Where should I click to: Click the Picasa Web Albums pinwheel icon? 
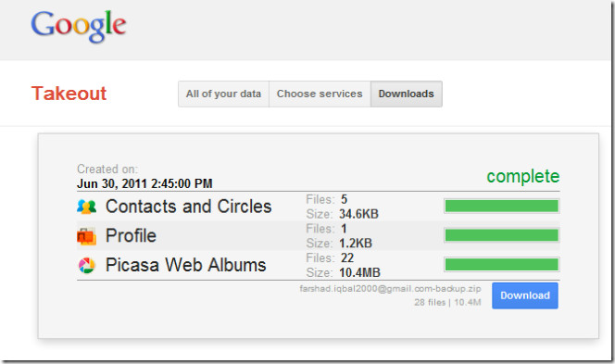(87, 266)
